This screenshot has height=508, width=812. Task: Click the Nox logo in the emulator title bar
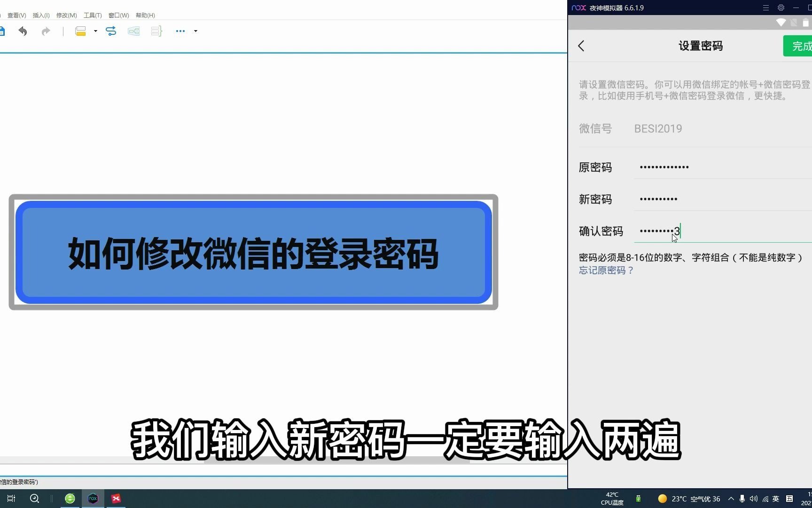(579, 8)
